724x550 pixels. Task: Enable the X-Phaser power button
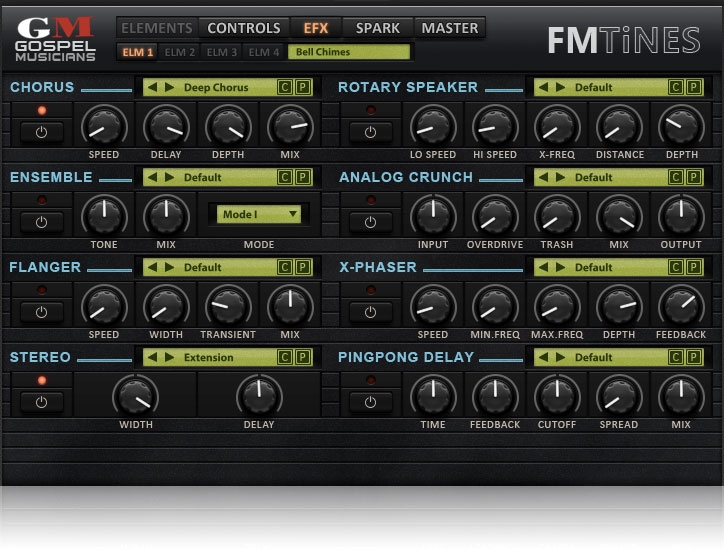coord(370,313)
